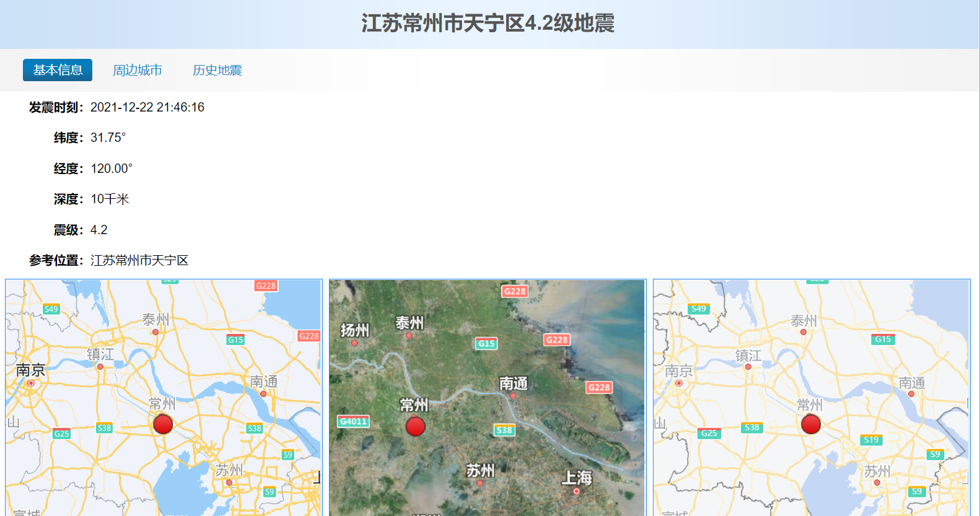Click the G25 highway badge on the right map
The width and height of the screenshot is (980, 516).
(x=709, y=433)
